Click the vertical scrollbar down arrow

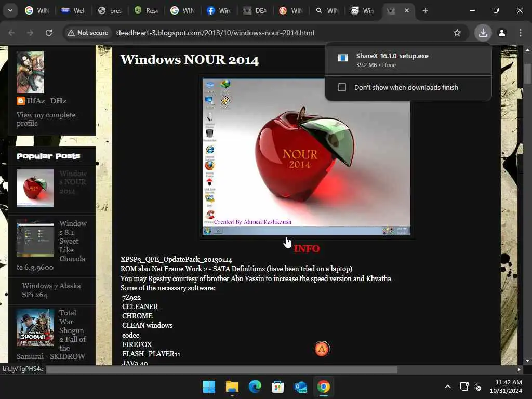click(527, 361)
